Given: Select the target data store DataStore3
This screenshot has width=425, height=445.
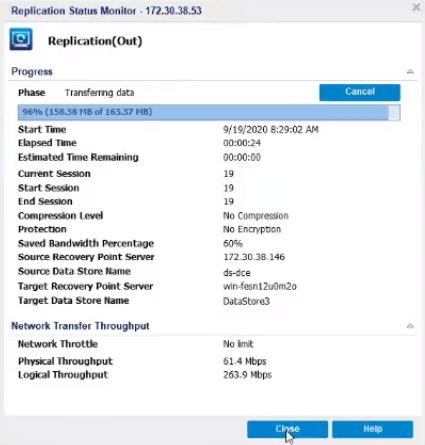Looking at the screenshot, I should click(246, 301).
